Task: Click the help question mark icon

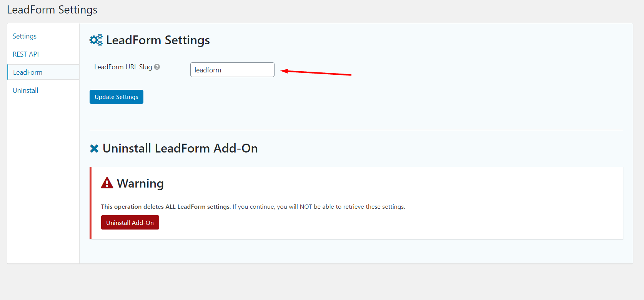Action: [157, 67]
